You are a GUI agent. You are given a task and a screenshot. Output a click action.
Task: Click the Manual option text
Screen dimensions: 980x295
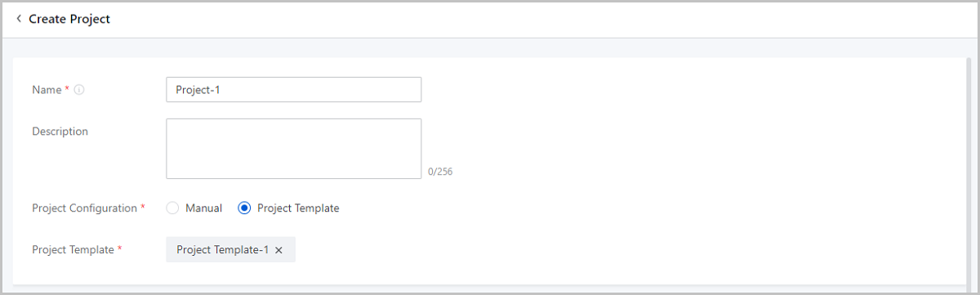[x=203, y=208]
